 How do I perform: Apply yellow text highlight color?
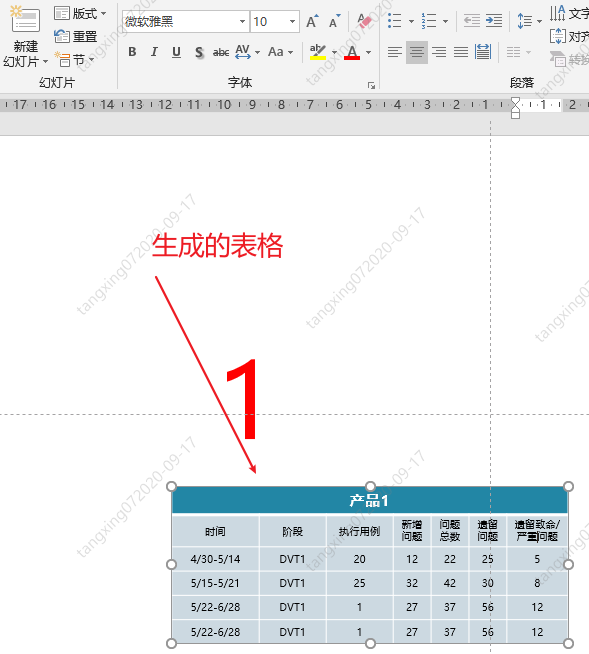tap(317, 52)
